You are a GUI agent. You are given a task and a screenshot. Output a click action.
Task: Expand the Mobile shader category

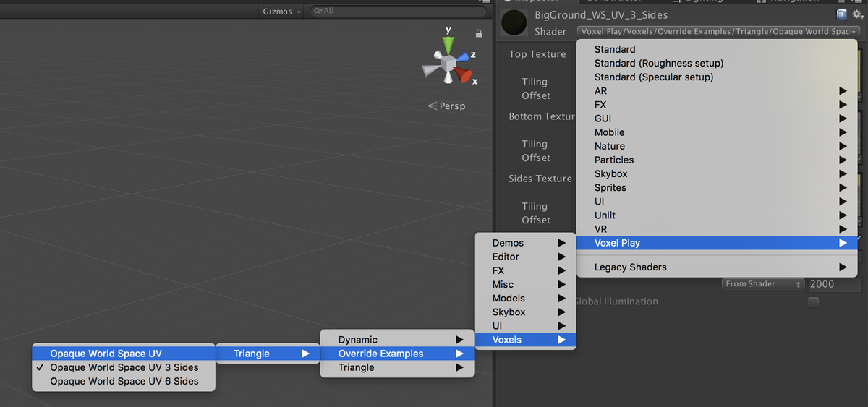point(717,132)
